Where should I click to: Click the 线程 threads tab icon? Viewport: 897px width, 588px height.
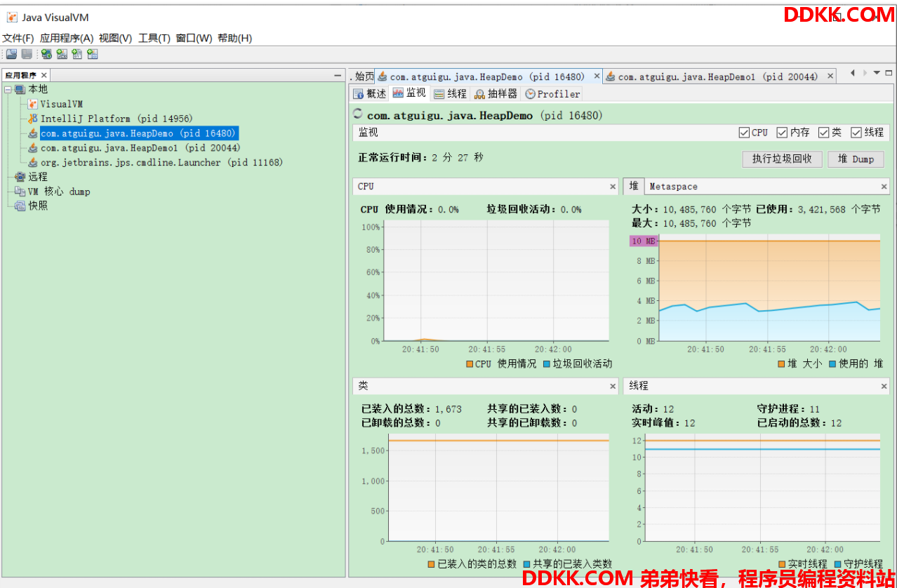pyautogui.click(x=439, y=93)
